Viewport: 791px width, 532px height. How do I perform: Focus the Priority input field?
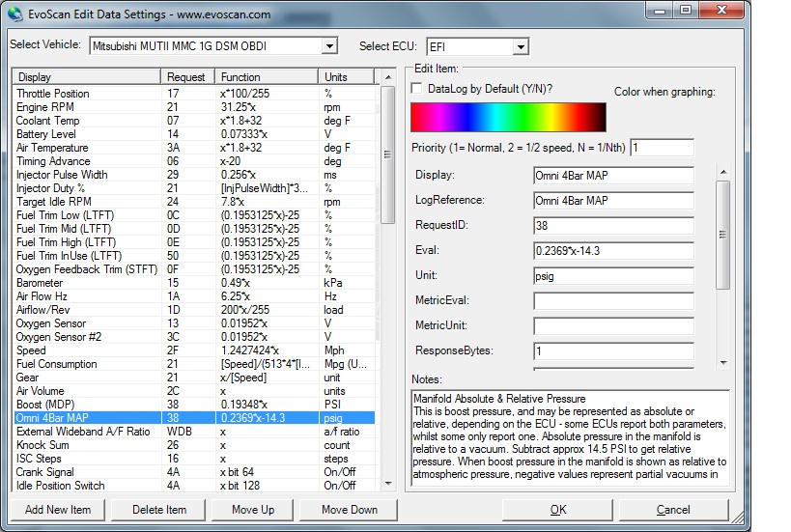coord(662,148)
